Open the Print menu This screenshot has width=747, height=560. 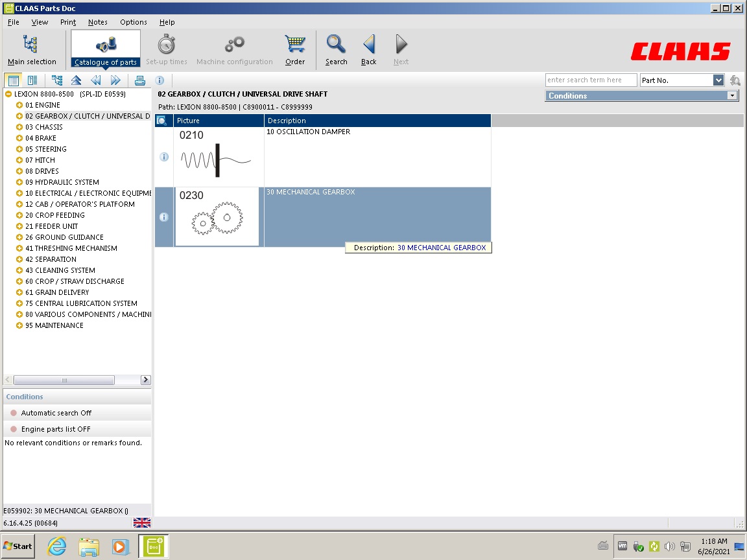(68, 22)
